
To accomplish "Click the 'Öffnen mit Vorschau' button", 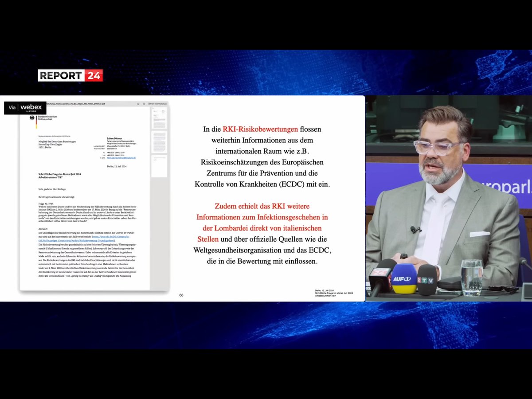I will [x=157, y=104].
